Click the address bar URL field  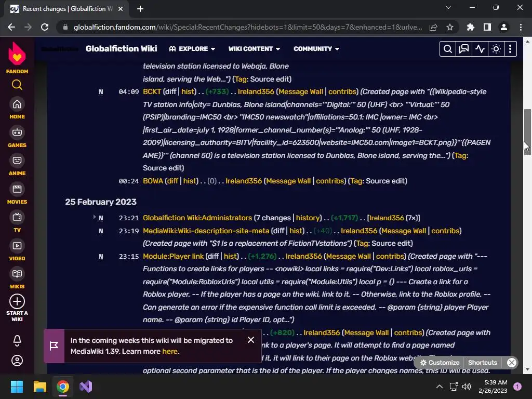coord(248,27)
